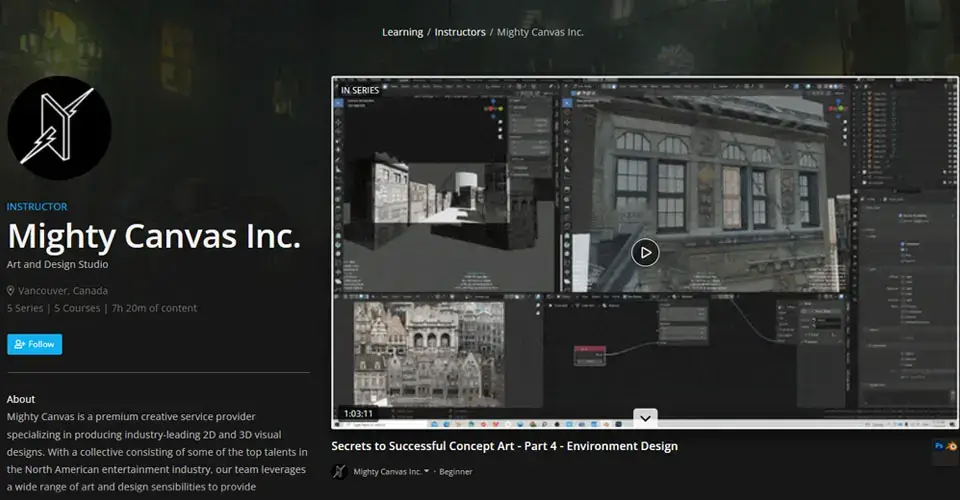Click the Photoshop software icon
960x500 pixels.
coord(939,446)
